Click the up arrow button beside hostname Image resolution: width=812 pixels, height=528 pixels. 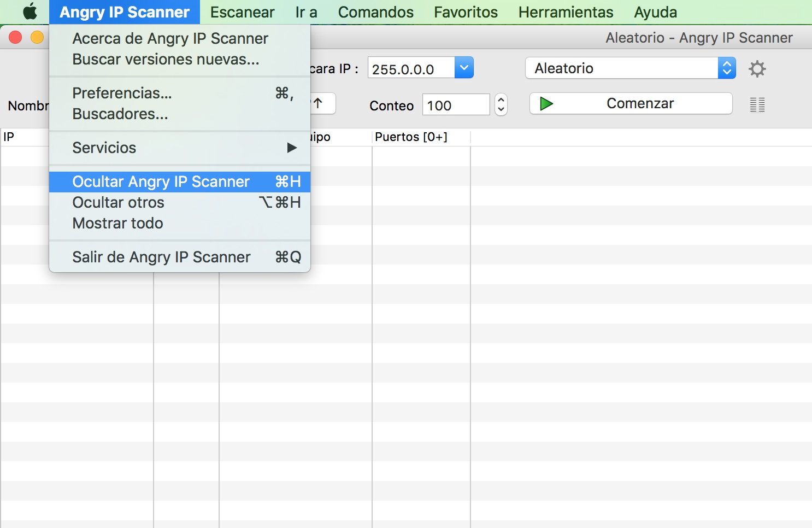[322, 103]
